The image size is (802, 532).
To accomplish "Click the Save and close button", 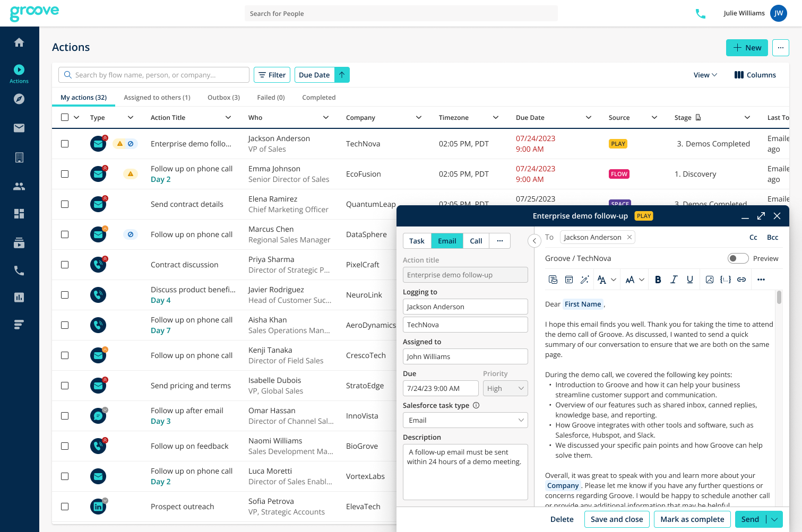I will (617, 519).
